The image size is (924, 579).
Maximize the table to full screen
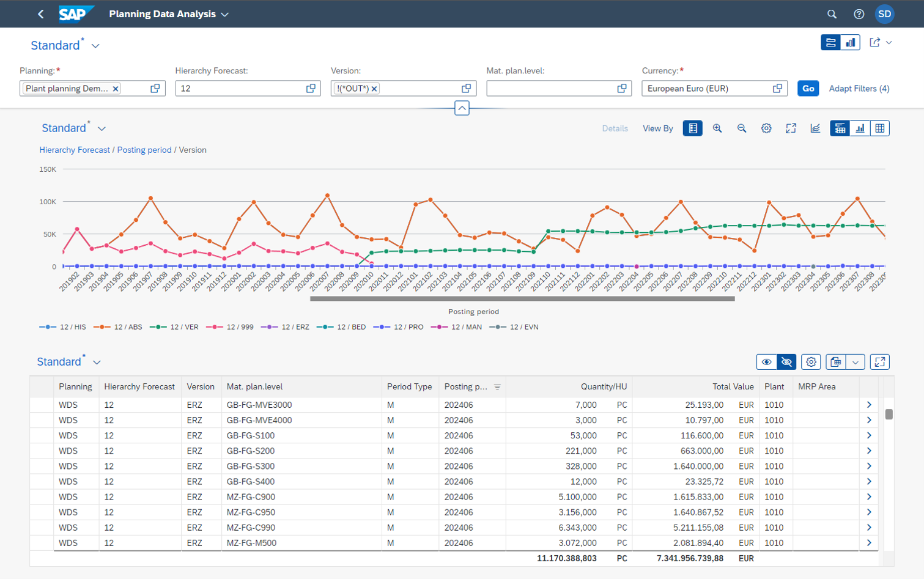pos(880,362)
